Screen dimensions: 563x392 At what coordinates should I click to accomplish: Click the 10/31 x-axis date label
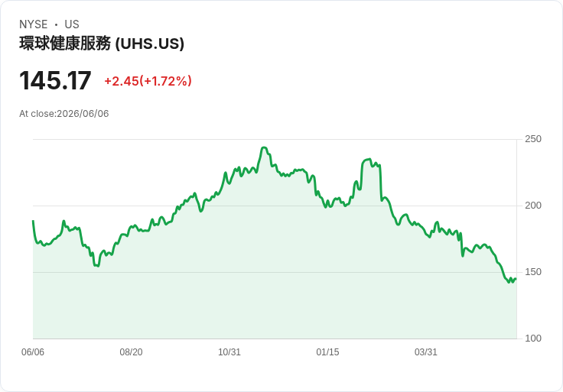coord(229,352)
